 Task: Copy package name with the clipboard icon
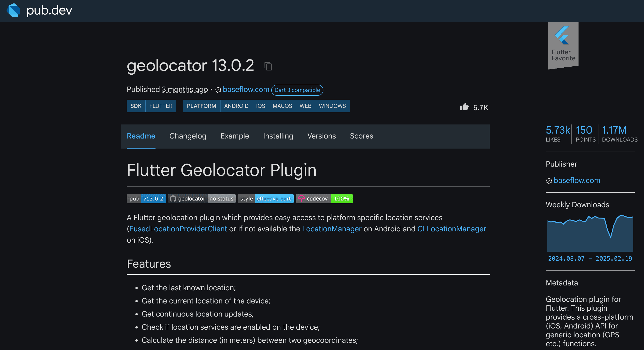pyautogui.click(x=268, y=66)
